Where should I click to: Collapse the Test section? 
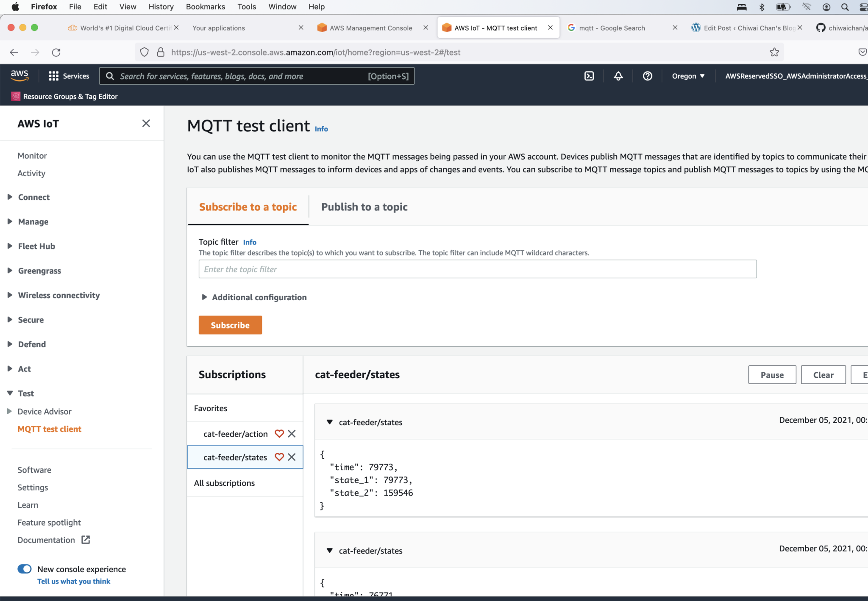[x=10, y=393]
